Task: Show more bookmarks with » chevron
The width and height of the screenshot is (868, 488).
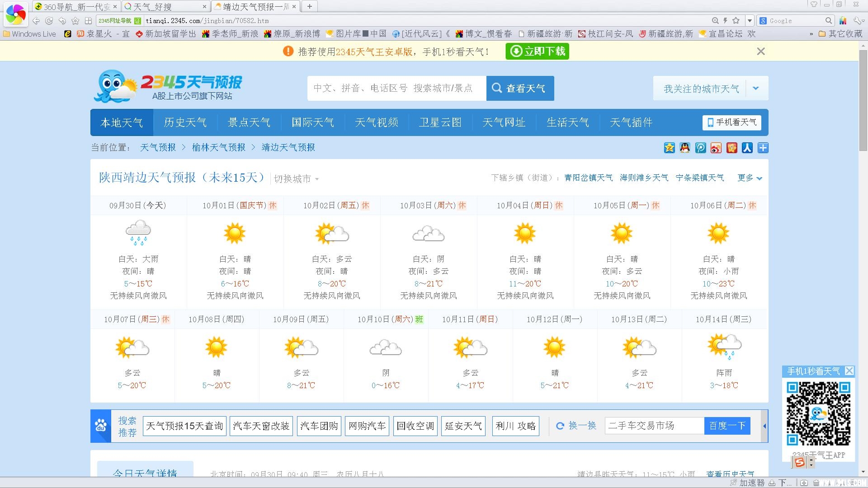Action: point(811,34)
